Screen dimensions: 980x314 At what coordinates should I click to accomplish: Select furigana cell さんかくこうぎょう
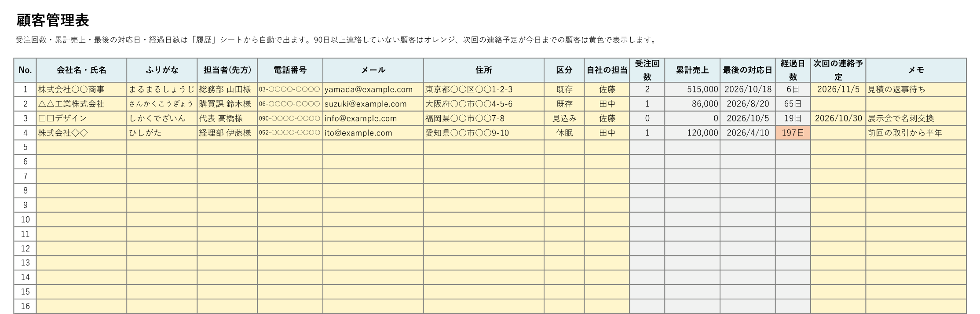(x=162, y=104)
